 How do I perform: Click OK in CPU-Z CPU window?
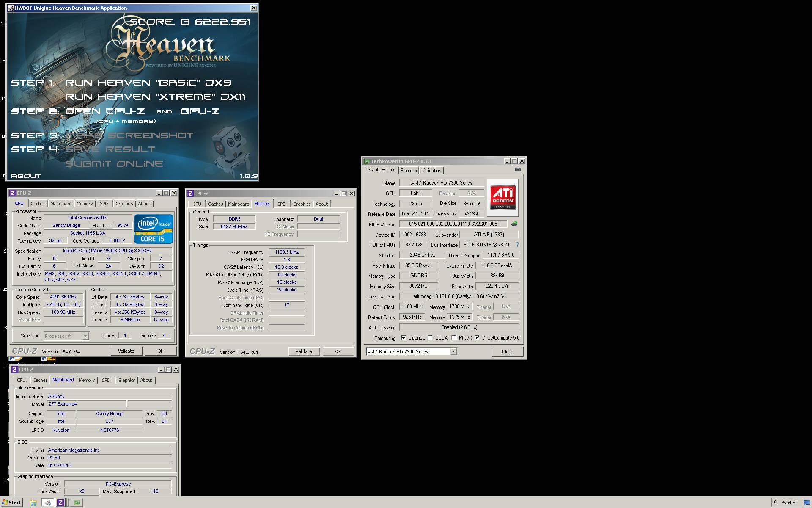coord(160,351)
